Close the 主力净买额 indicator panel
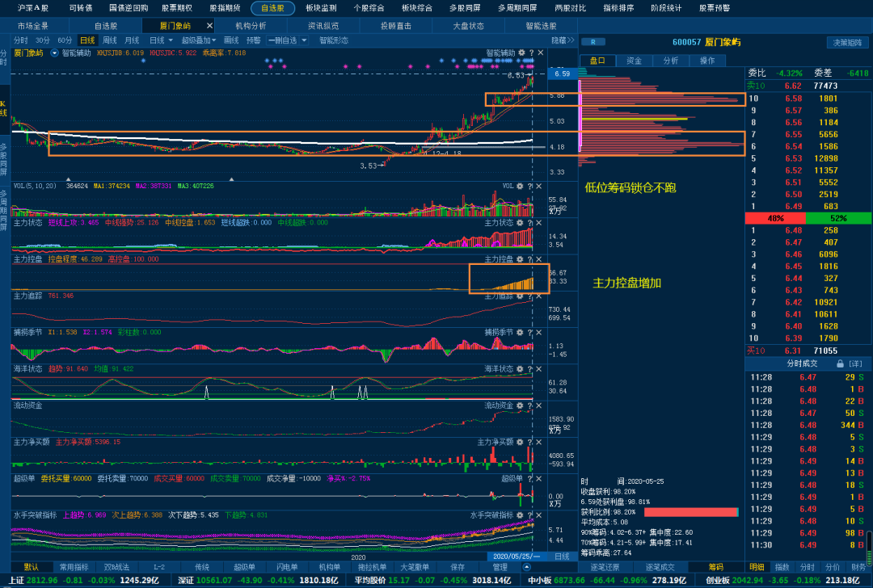 pyautogui.click(x=538, y=443)
